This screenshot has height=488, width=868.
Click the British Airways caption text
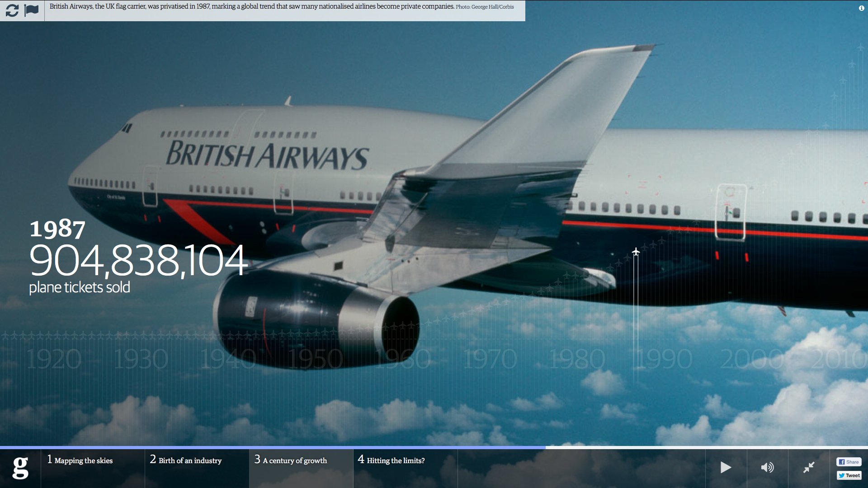click(252, 6)
